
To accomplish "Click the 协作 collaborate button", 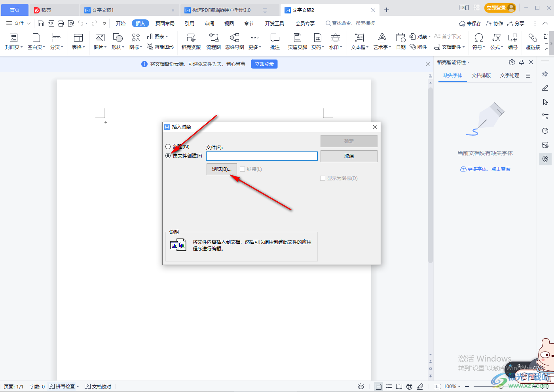I will tap(495, 23).
